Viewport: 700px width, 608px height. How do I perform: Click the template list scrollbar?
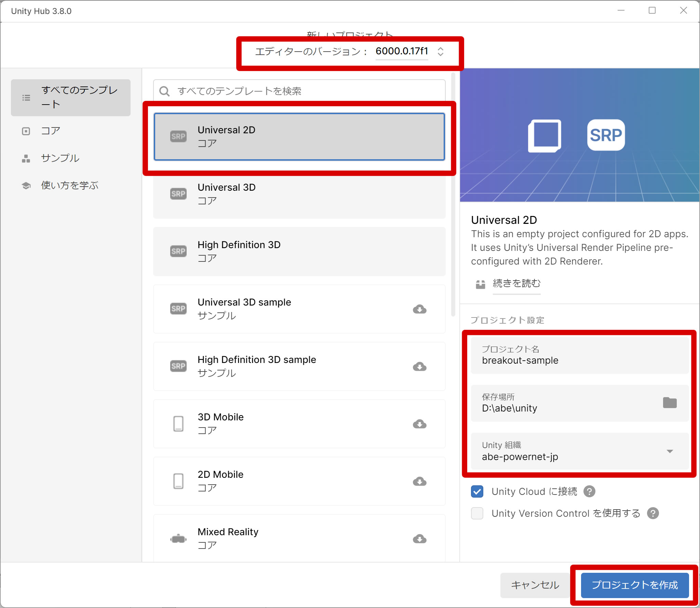453,194
